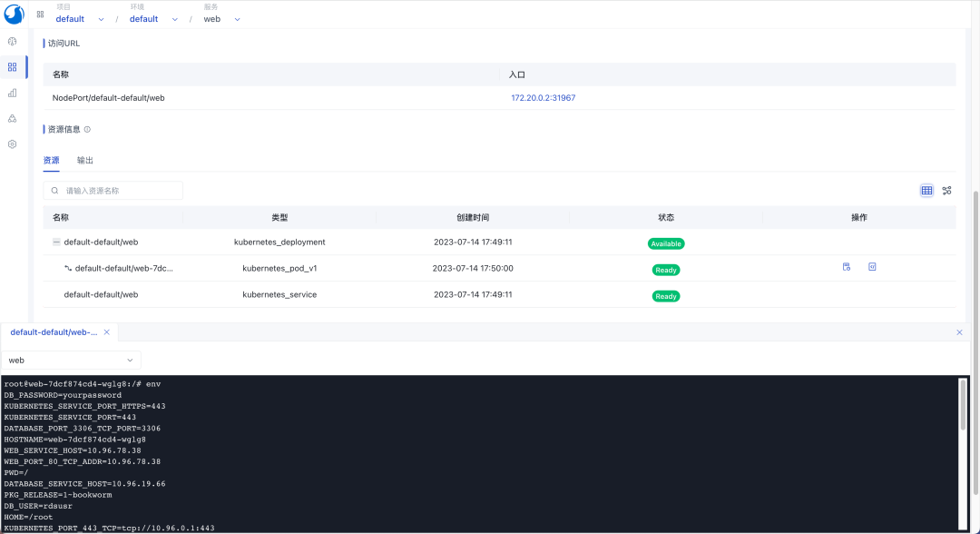This screenshot has height=534, width=980.
Task: Open the 172.20.0.2:31967 endpoint link
Action: (544, 98)
